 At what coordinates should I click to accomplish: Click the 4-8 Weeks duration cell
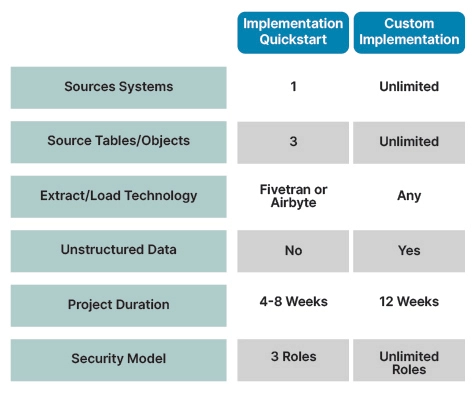[x=293, y=302]
